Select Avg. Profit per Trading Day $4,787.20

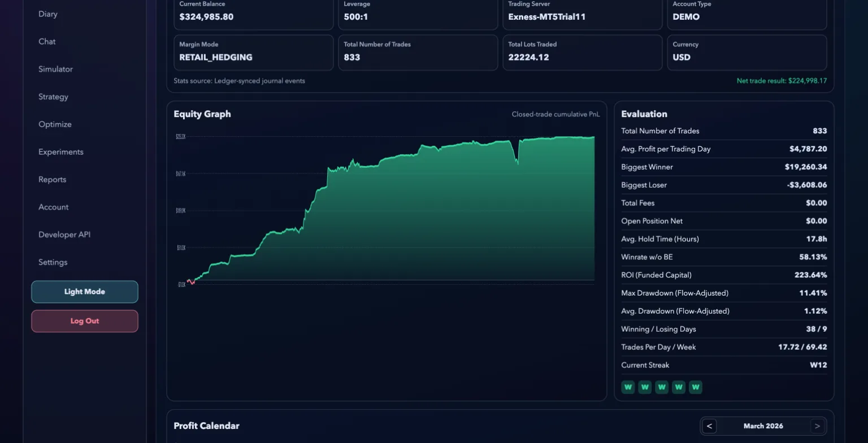tap(808, 149)
